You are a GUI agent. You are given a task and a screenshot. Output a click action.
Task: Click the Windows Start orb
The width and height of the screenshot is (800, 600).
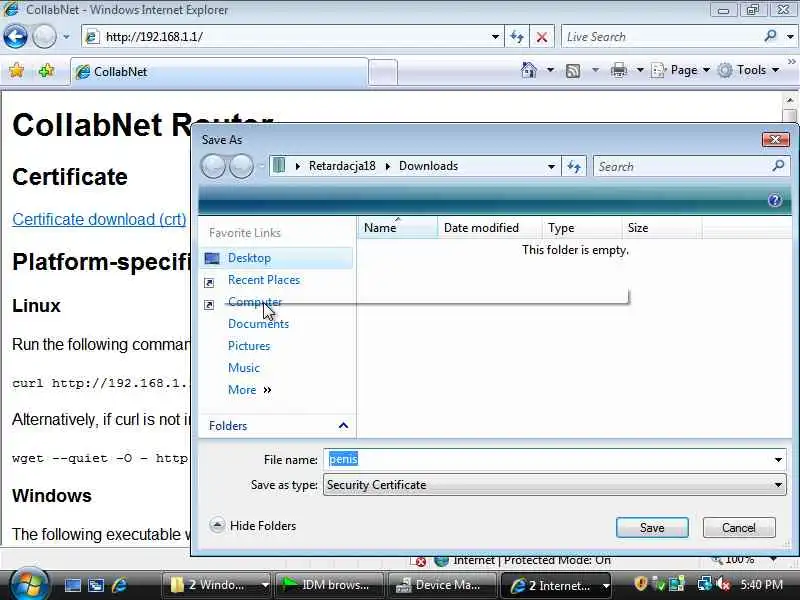point(29,584)
